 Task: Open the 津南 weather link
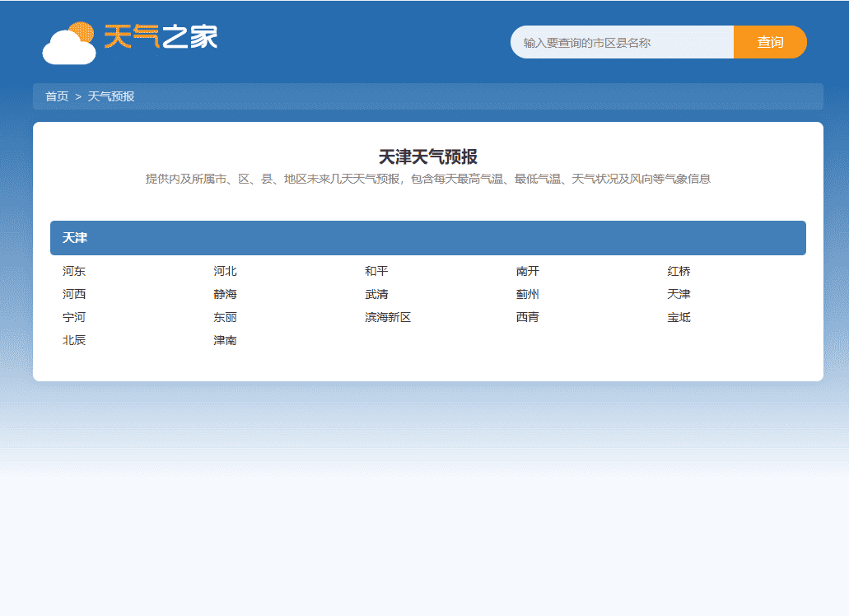[x=224, y=340]
